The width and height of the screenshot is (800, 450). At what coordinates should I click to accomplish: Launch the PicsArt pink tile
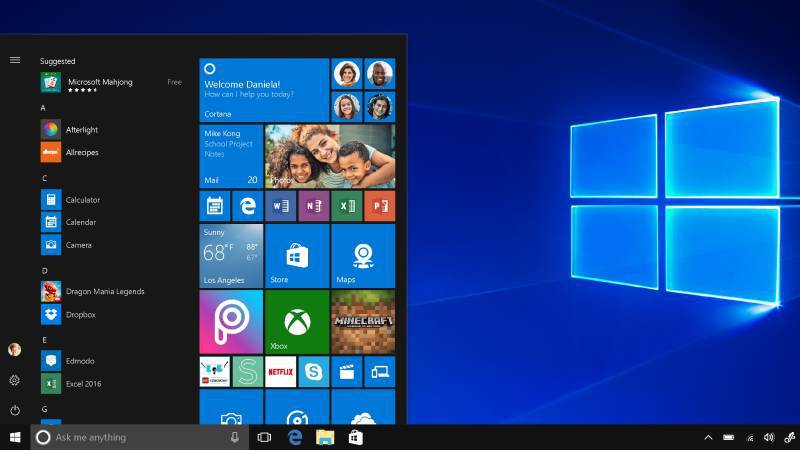(231, 322)
